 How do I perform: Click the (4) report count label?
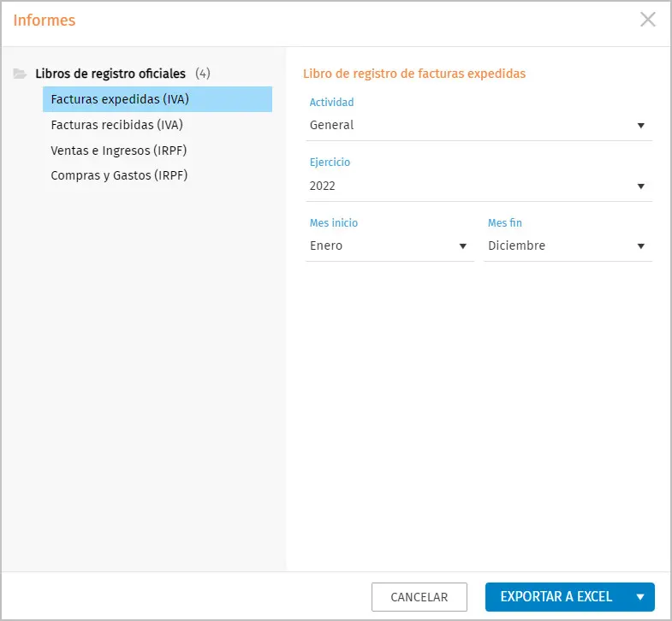[203, 74]
